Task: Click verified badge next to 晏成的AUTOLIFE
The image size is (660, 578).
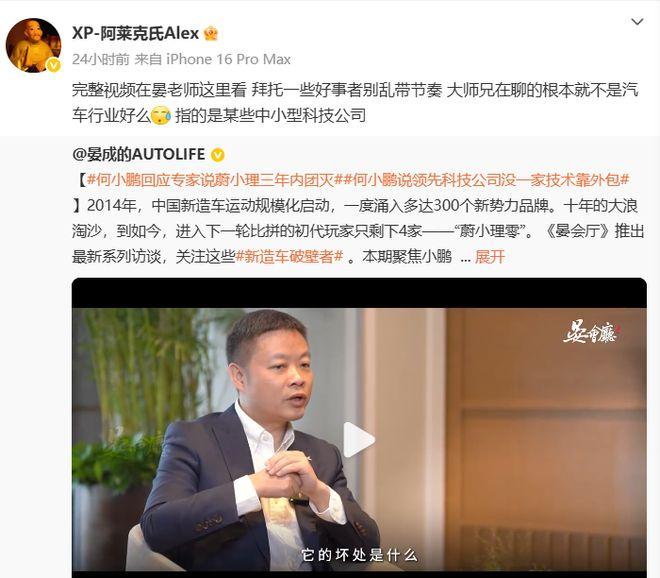Action: [217, 155]
